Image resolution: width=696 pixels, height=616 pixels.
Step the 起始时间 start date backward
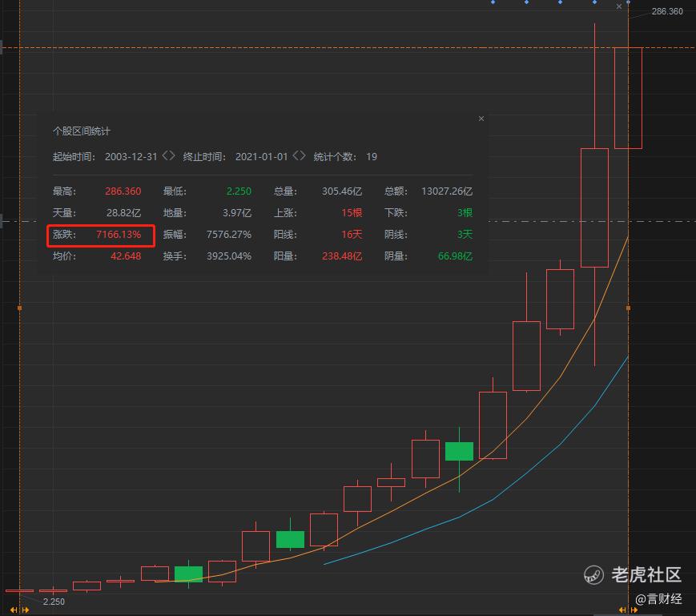point(165,155)
